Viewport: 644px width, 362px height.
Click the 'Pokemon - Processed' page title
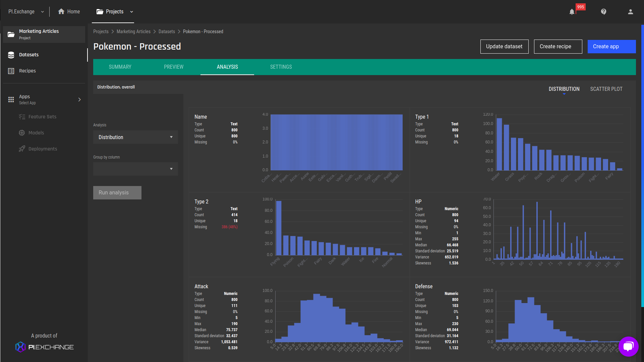pyautogui.click(x=137, y=46)
